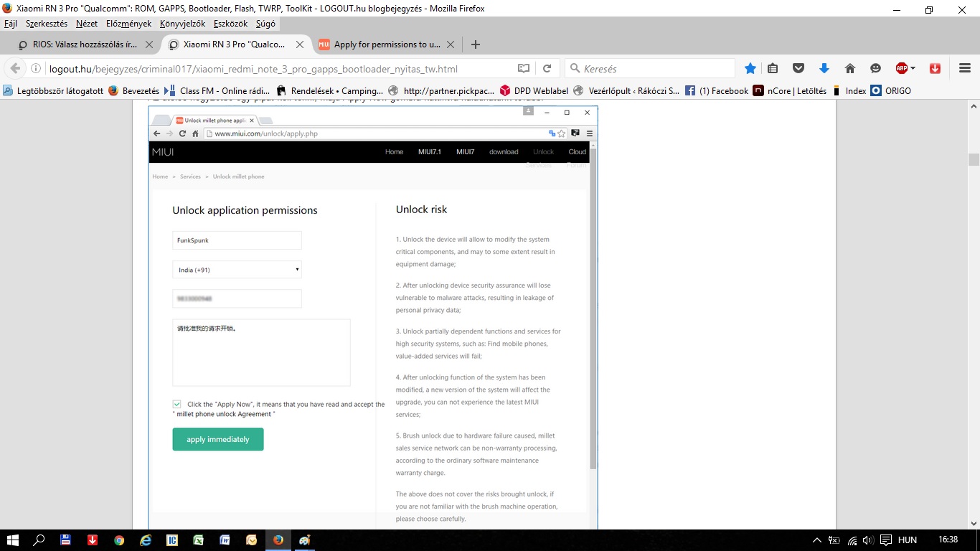This screenshot has width=980, height=551.
Task: Open Class FM - Online rádió bookmark
Action: click(x=218, y=91)
